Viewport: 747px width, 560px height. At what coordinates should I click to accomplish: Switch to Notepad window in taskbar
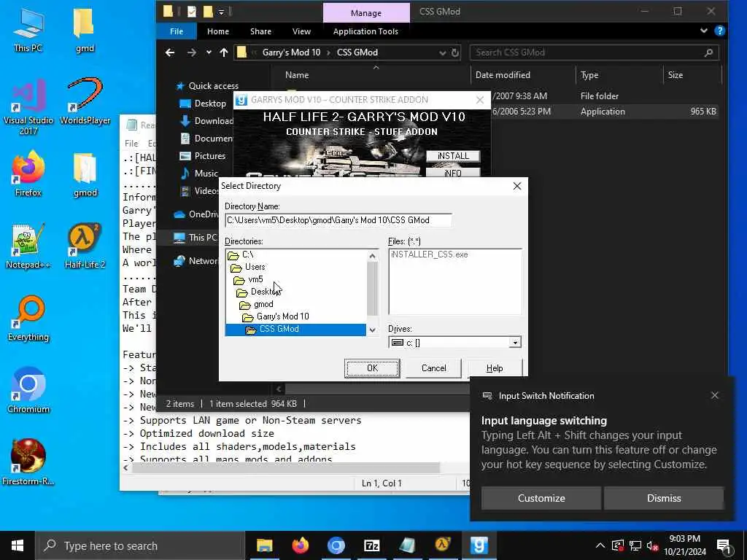(407, 545)
